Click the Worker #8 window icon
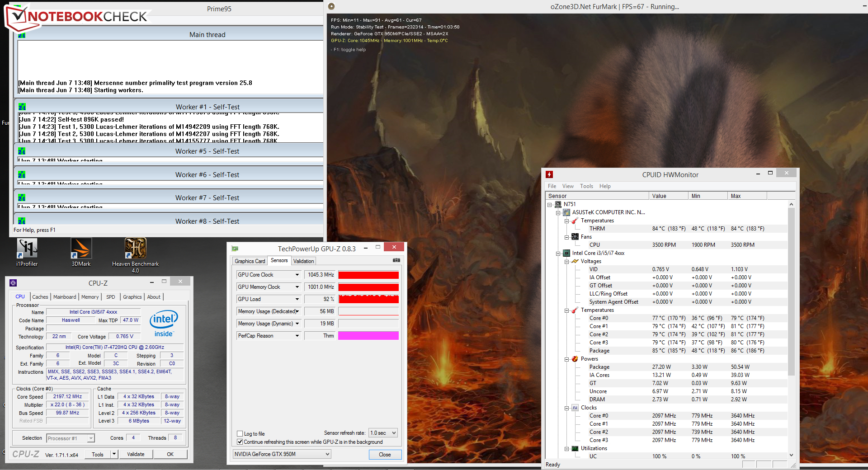 click(22, 221)
